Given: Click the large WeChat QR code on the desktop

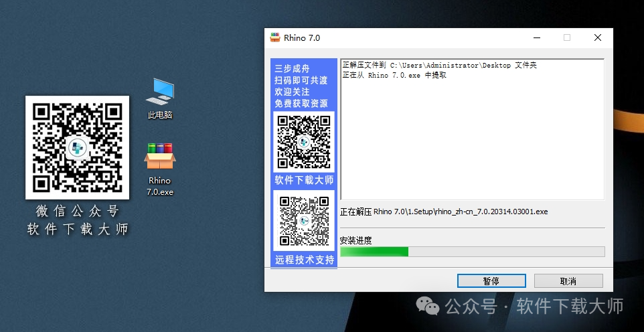Looking at the screenshot, I should pos(77,147).
